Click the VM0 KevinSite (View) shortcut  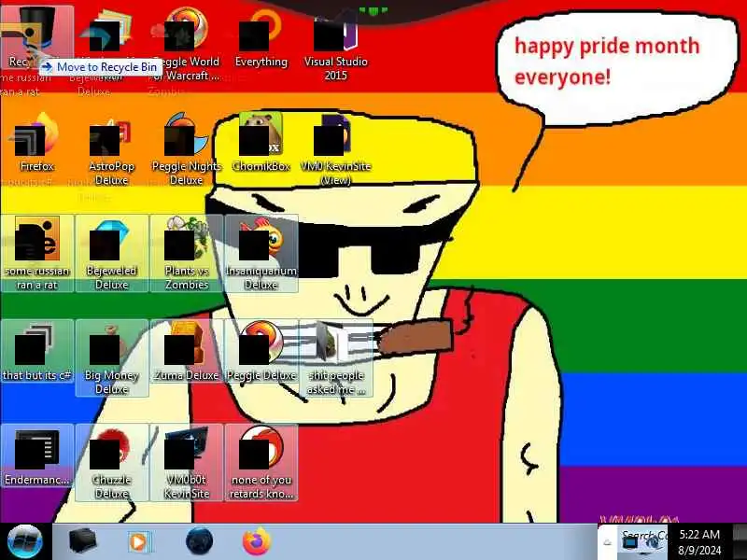tap(335, 150)
